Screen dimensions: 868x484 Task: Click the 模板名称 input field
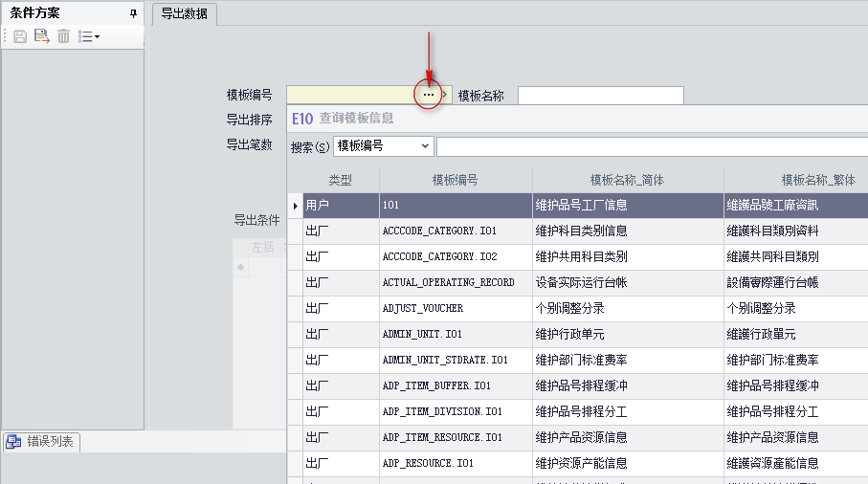pos(601,95)
